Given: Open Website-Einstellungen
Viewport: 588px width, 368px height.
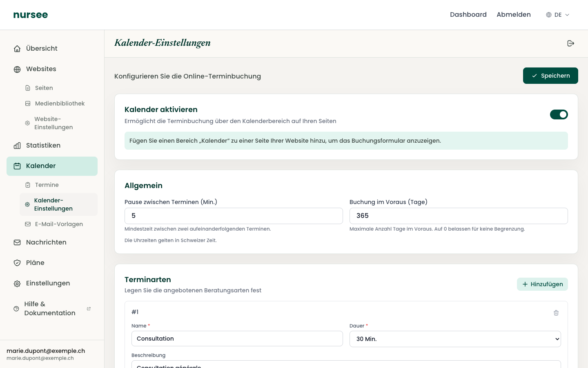Looking at the screenshot, I should (58, 123).
